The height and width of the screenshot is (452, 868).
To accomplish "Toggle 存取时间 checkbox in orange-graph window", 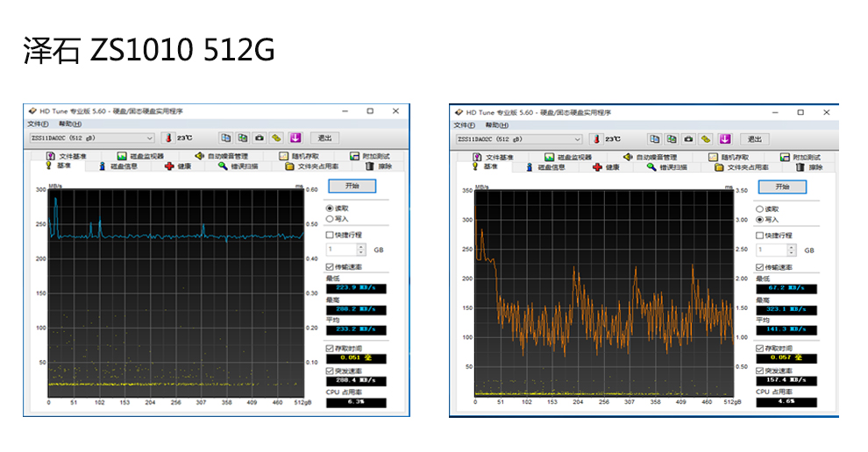I will click(x=759, y=349).
